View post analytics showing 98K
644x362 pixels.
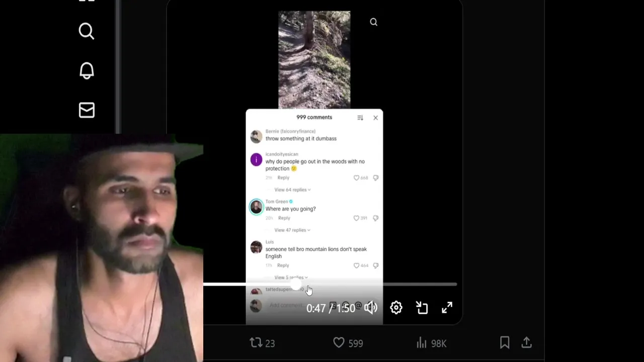tap(431, 343)
